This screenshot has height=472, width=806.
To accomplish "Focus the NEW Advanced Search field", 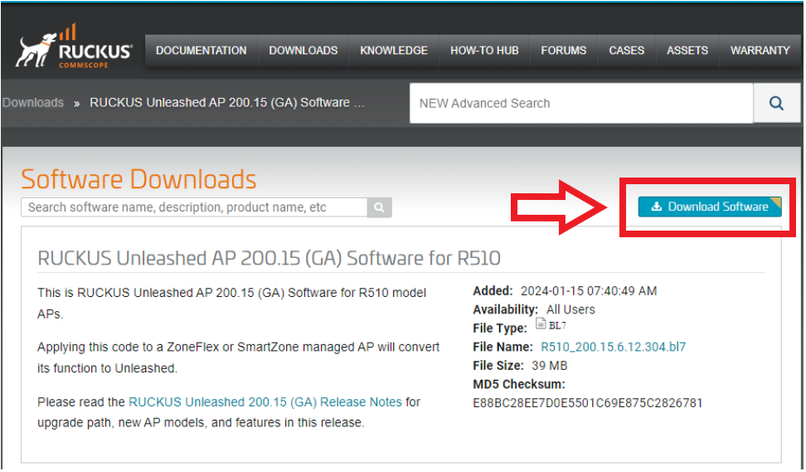I will pyautogui.click(x=580, y=103).
